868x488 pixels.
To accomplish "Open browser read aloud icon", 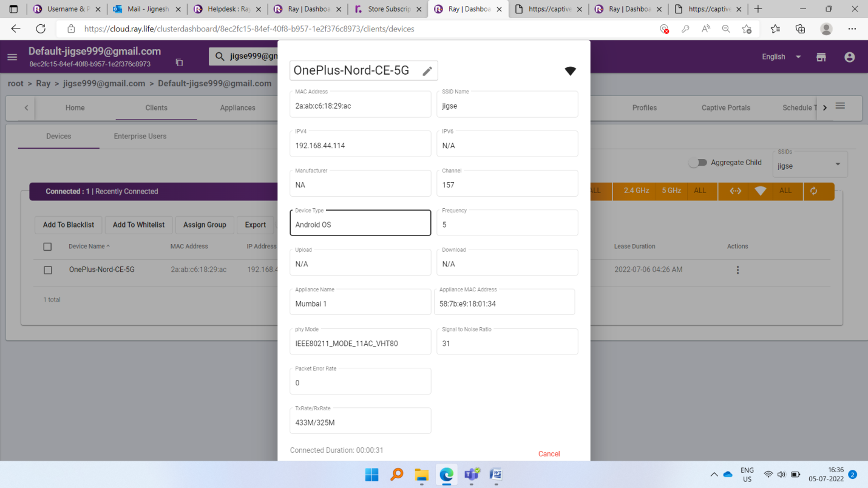I will pyautogui.click(x=705, y=29).
